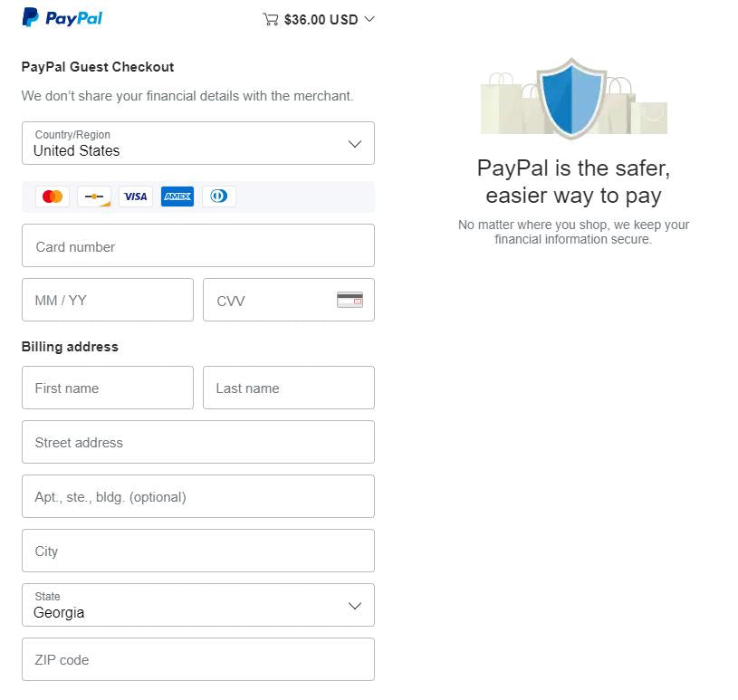Click the shopping cart icon
738x700 pixels.
coord(271,19)
